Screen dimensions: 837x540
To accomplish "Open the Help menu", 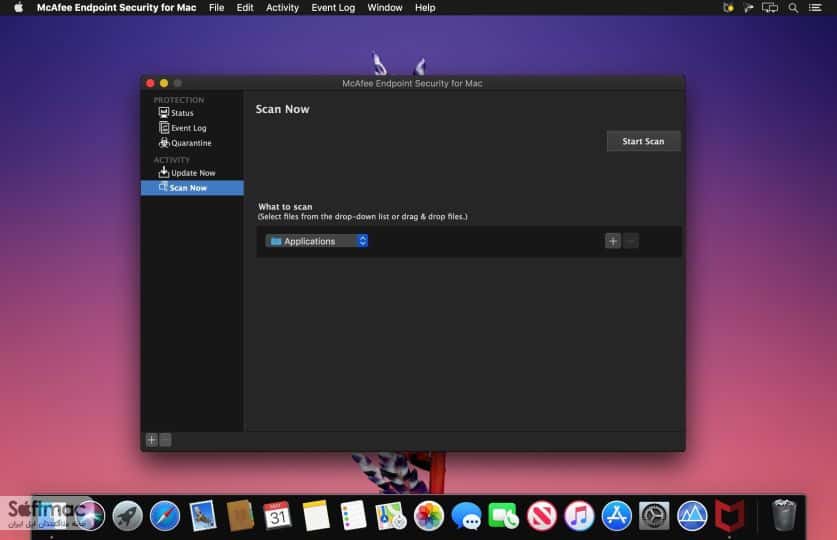I will click(x=425, y=7).
